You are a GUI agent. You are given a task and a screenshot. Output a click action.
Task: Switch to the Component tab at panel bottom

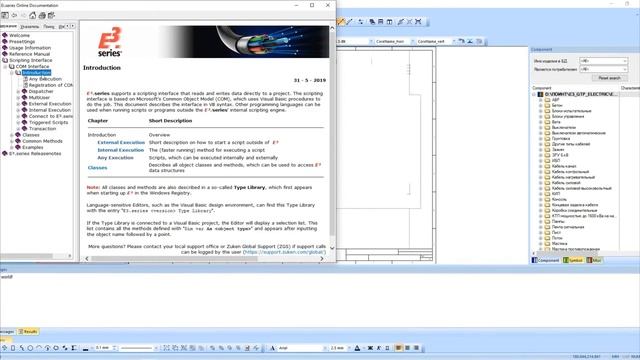point(545,260)
